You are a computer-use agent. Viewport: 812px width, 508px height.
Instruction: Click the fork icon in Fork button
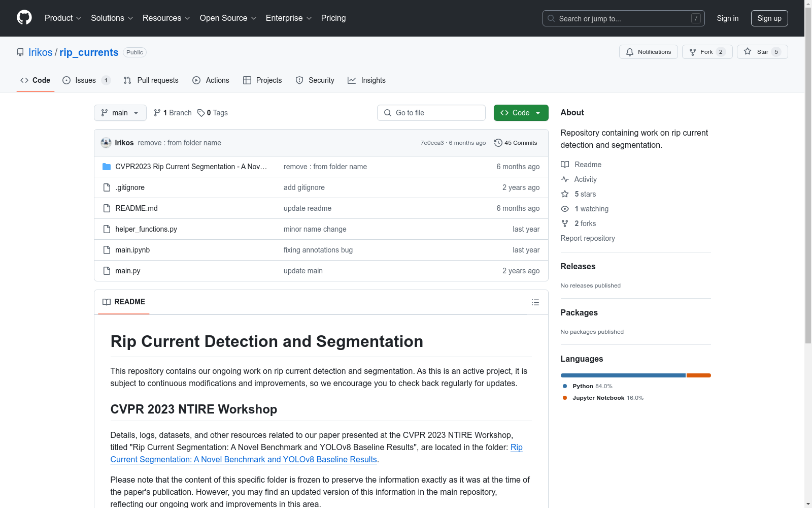[x=693, y=52]
